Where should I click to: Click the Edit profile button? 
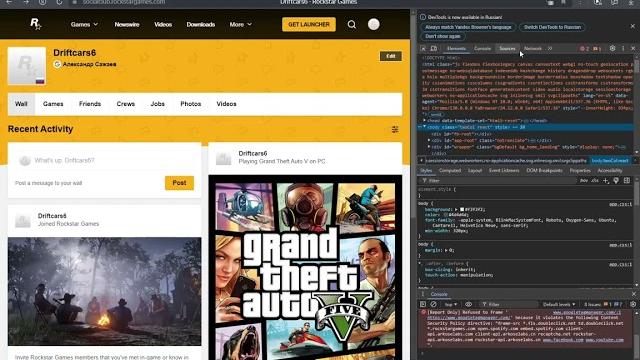391,56
